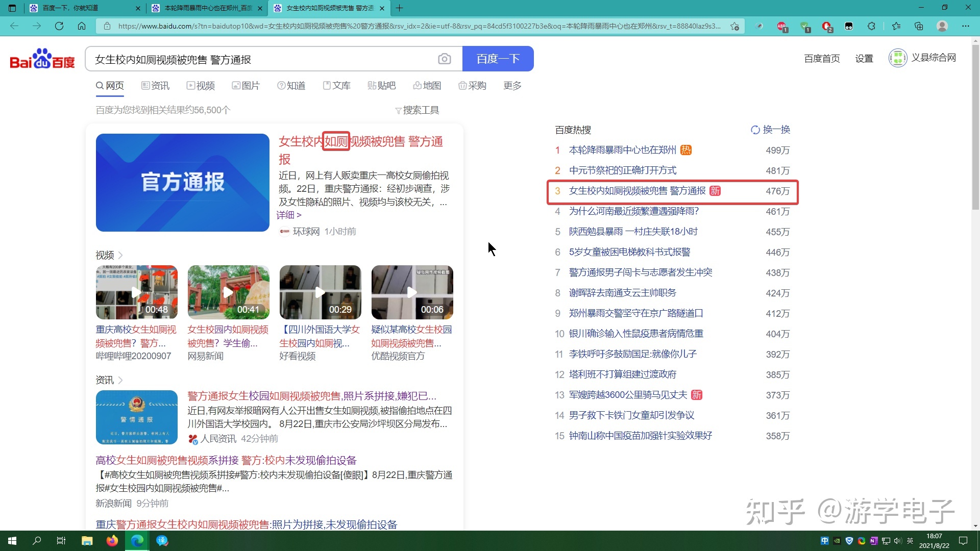Open browser Extensions puzzle icon
The height and width of the screenshot is (551, 980).
(x=871, y=26)
